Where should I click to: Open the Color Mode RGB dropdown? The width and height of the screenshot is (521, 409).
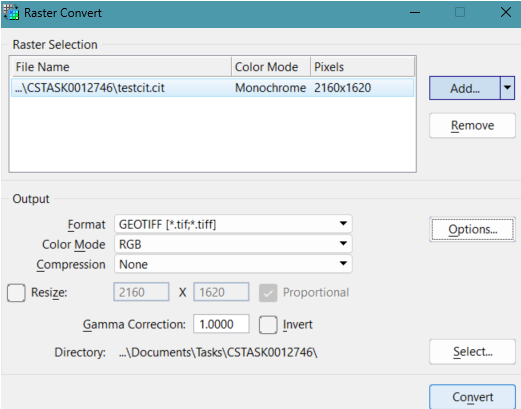(233, 244)
